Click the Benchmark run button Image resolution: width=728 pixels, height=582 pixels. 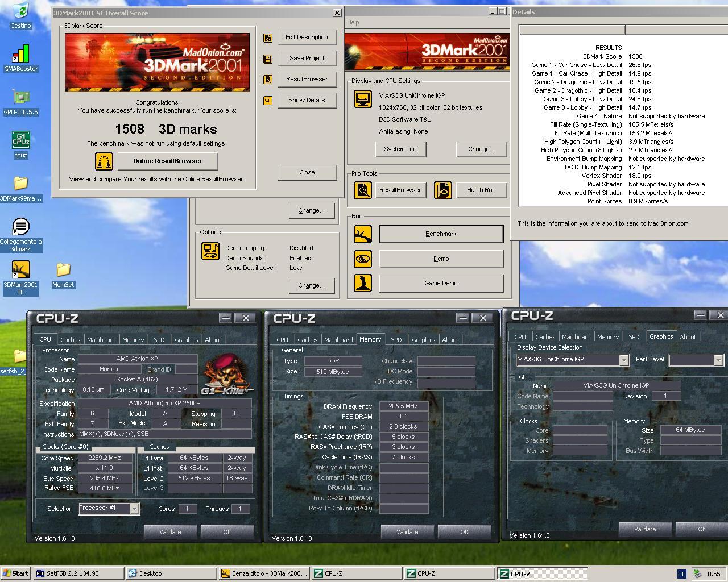[441, 234]
